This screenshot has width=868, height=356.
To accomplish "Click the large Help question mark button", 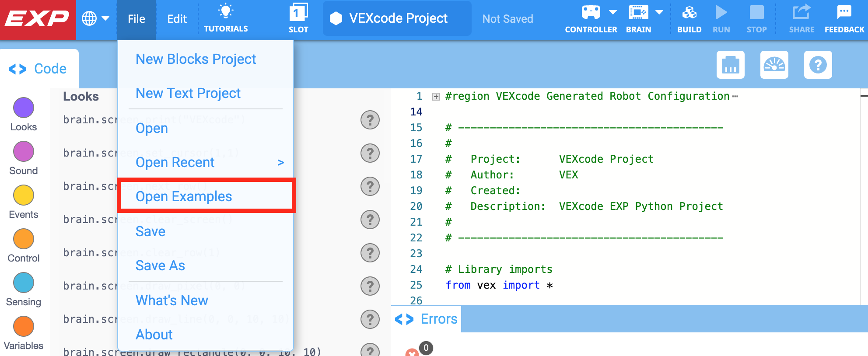I will [818, 65].
